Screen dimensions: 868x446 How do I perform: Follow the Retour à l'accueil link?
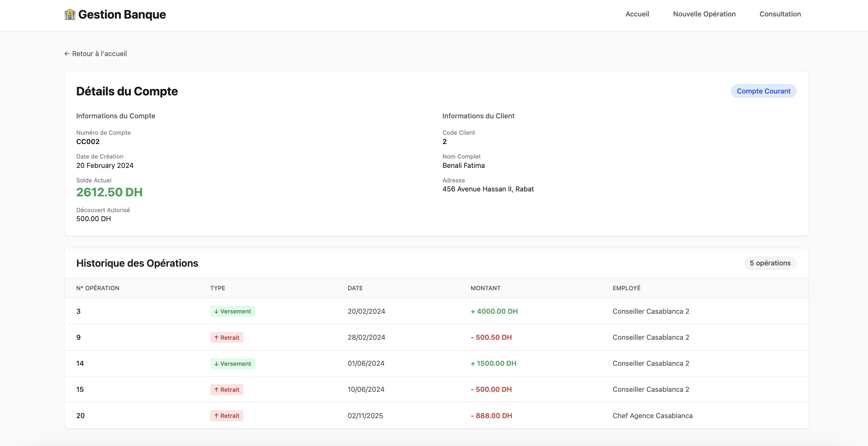[99, 54]
